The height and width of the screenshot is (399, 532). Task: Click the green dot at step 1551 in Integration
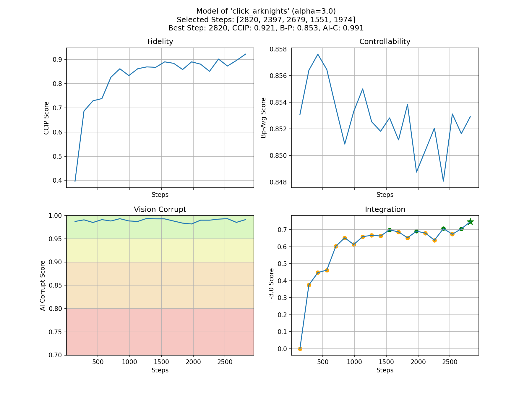(x=390, y=230)
